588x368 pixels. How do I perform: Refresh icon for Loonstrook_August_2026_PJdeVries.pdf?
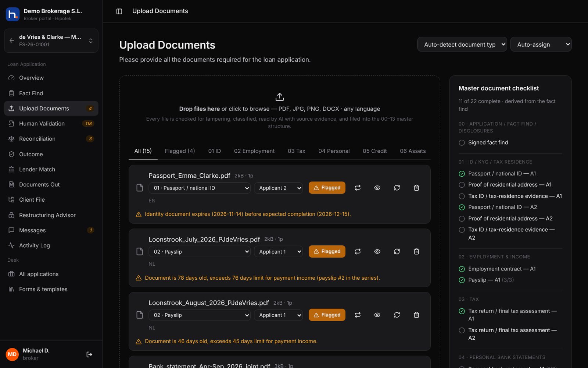pyautogui.click(x=397, y=315)
